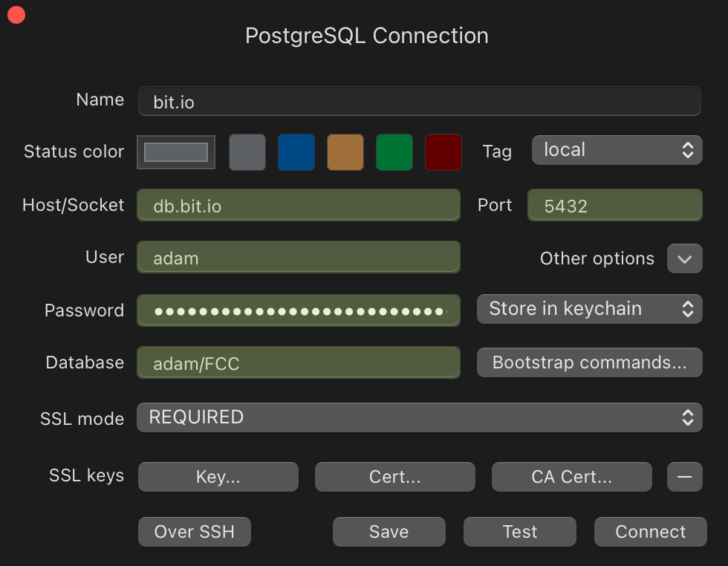Choose the dark red status color swatch

point(443,152)
